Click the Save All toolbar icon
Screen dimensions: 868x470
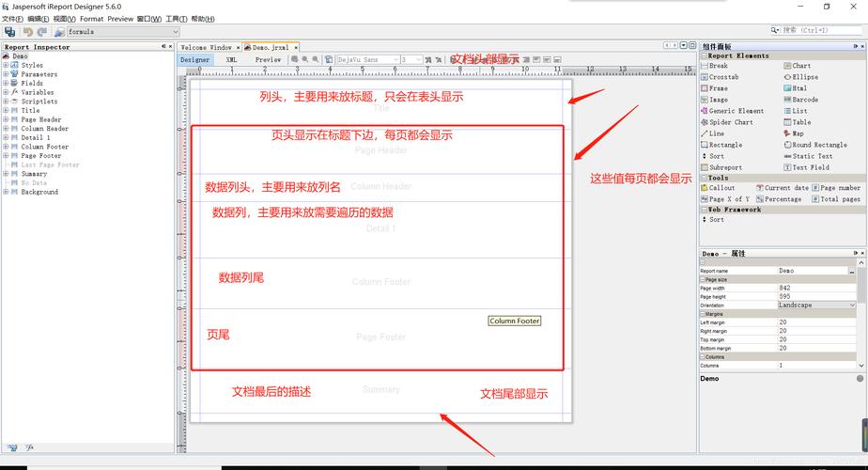[9, 32]
